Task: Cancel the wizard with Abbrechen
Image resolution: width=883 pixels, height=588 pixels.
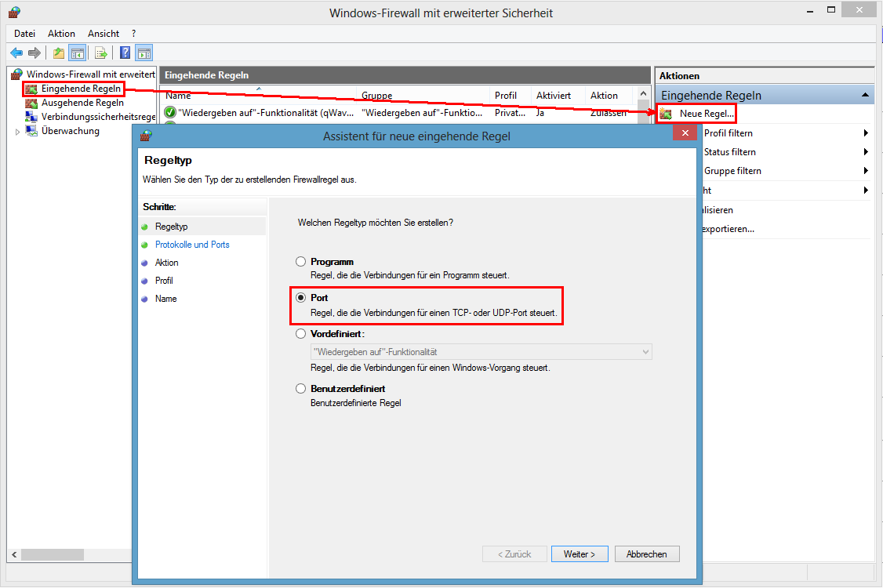Action: (x=647, y=554)
